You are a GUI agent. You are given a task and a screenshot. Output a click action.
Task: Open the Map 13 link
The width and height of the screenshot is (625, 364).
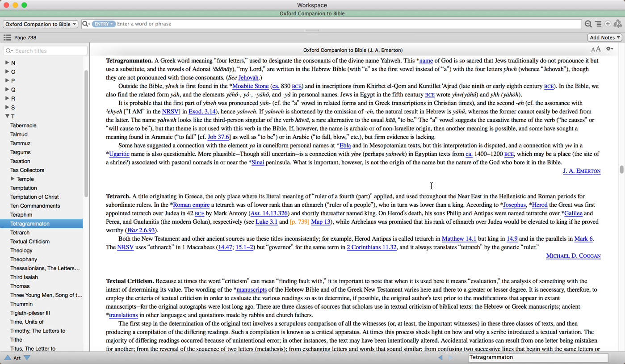(321, 222)
